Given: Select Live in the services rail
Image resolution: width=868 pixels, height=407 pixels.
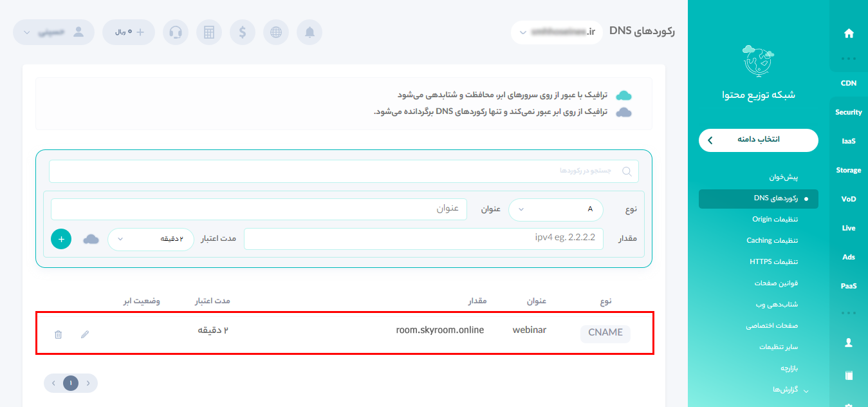Looking at the screenshot, I should point(849,228).
